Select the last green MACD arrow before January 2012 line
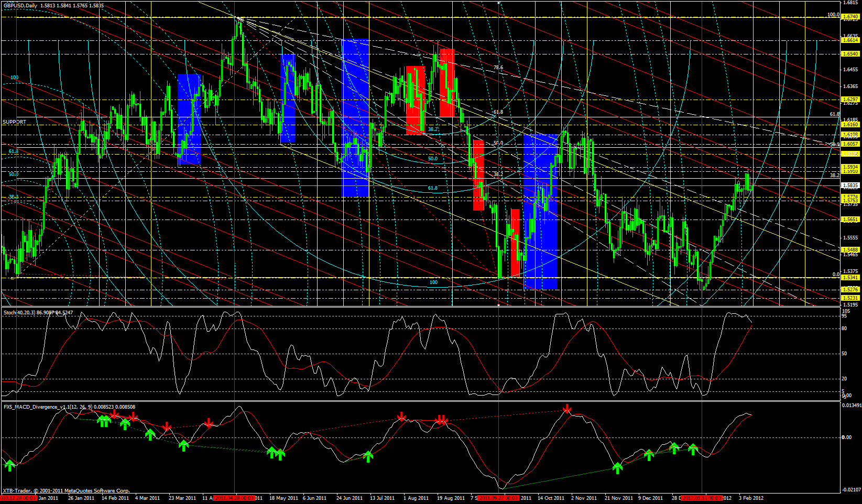The image size is (862, 504). pyautogui.click(x=693, y=449)
